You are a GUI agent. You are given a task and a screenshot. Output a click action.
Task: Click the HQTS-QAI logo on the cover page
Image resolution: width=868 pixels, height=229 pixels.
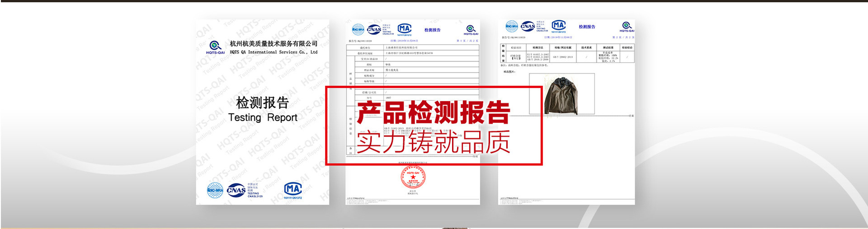pos(215,47)
